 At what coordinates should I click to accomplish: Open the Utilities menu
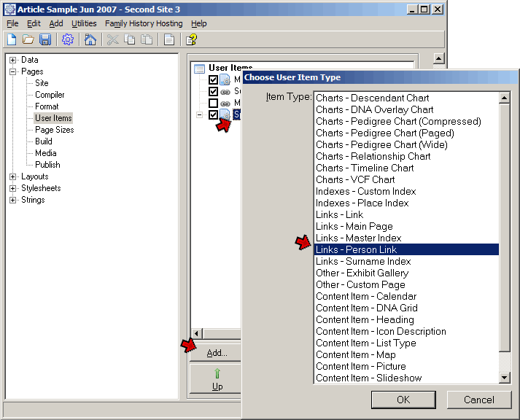[x=84, y=23]
